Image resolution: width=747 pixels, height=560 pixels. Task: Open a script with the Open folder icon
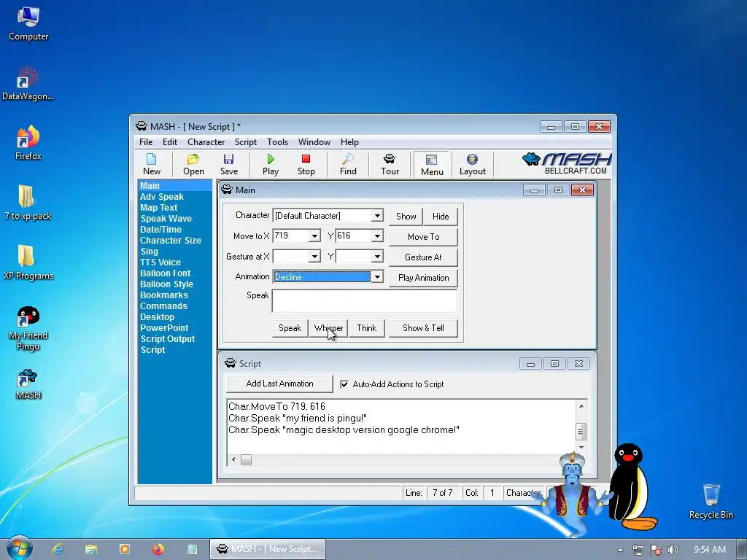pyautogui.click(x=193, y=164)
